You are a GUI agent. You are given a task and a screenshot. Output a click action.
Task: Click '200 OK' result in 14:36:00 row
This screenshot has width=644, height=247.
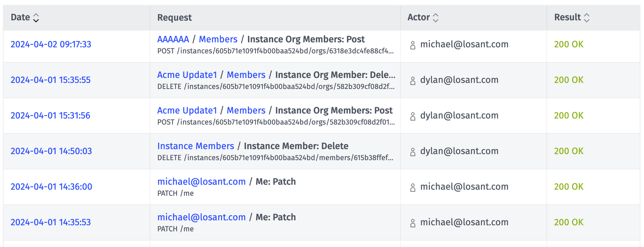tap(569, 186)
